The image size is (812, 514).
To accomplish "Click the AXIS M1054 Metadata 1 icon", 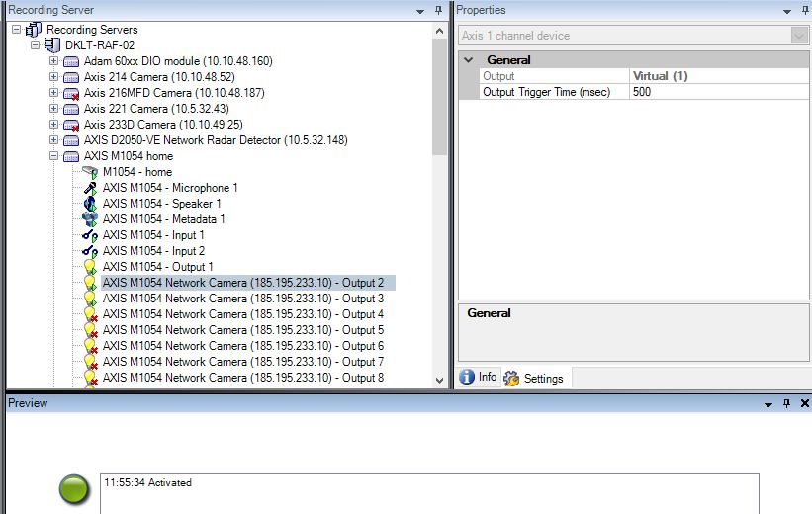I will 91,219.
